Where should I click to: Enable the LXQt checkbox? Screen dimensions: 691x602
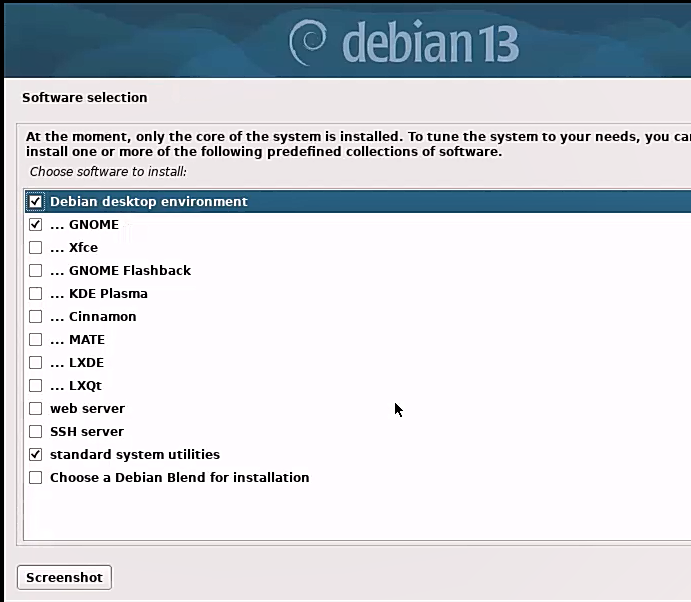point(36,386)
